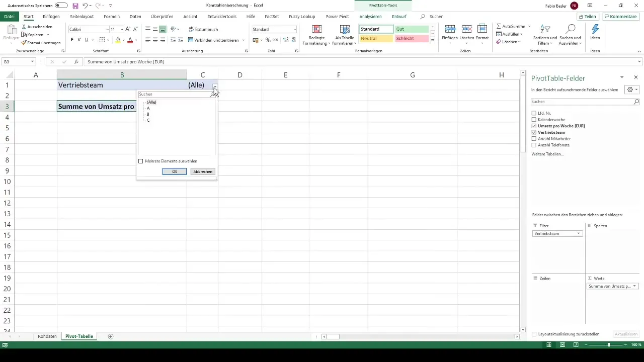Click the Ausschneiden (cut) icon
644x362 pixels.
(x=24, y=27)
